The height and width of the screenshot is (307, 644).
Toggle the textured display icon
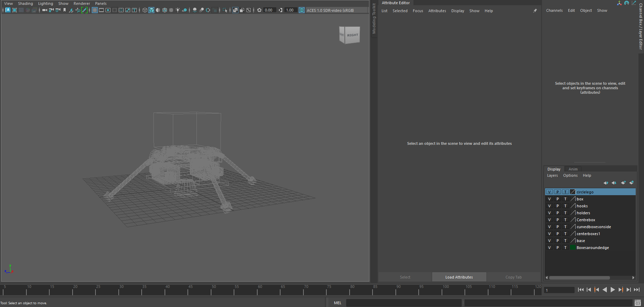(171, 10)
